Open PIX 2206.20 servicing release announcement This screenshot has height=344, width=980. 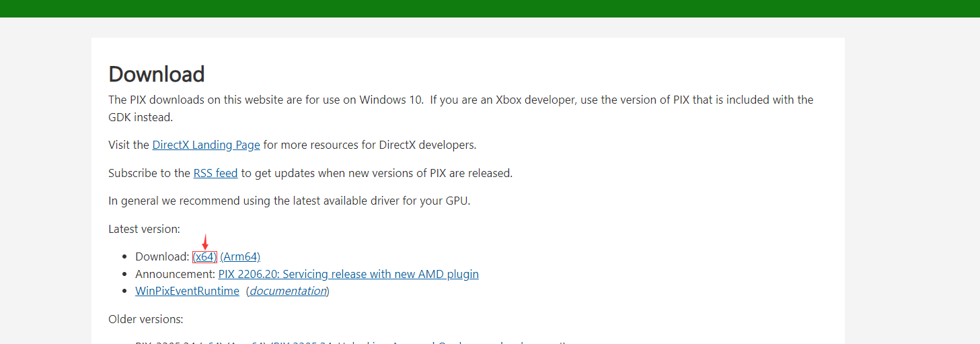tap(348, 274)
